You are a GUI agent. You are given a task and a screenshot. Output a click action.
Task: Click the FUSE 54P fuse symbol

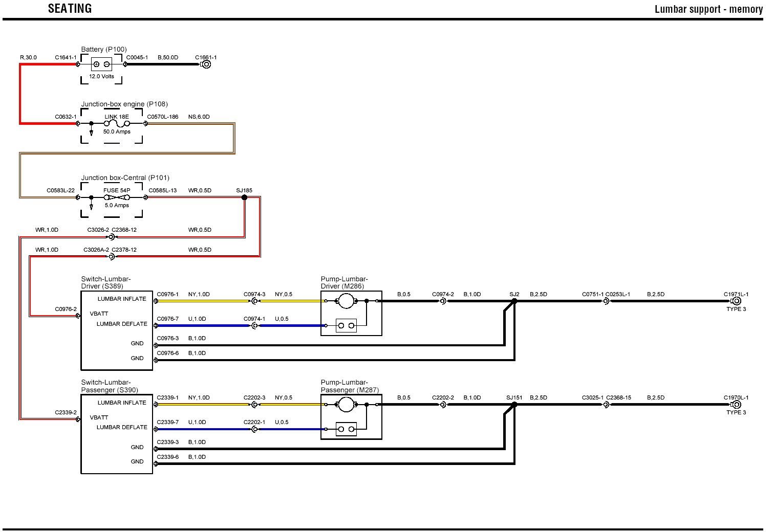click(117, 197)
